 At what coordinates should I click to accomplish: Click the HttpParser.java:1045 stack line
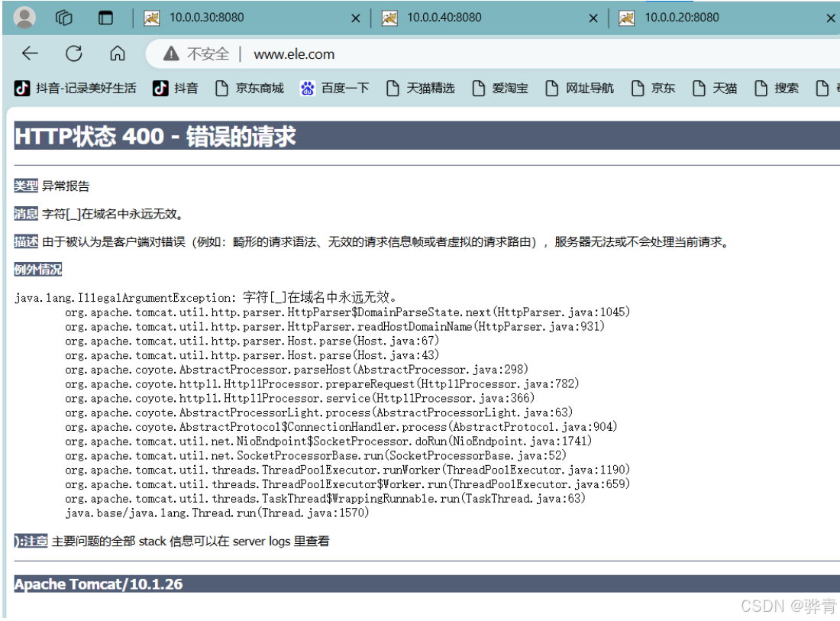coord(347,312)
